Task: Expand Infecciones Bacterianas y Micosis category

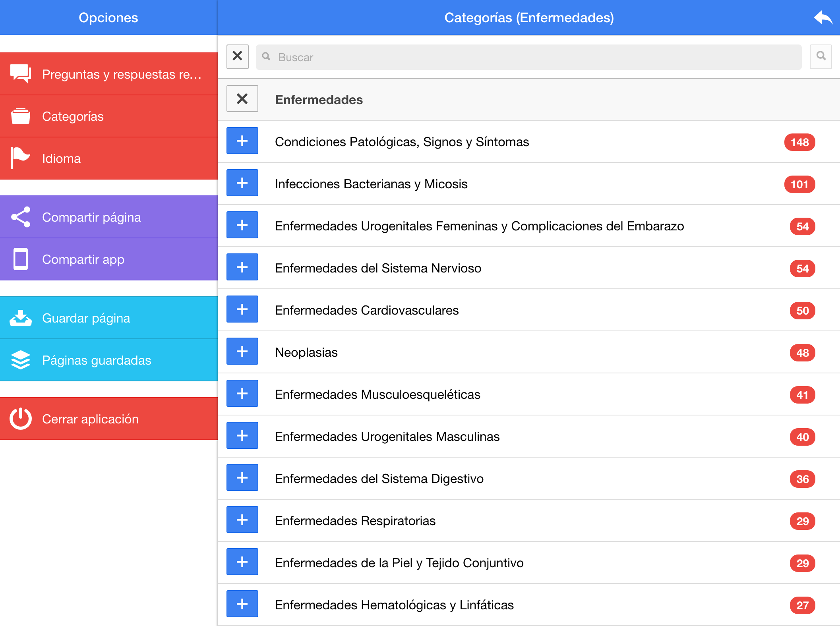Action: pyautogui.click(x=242, y=183)
